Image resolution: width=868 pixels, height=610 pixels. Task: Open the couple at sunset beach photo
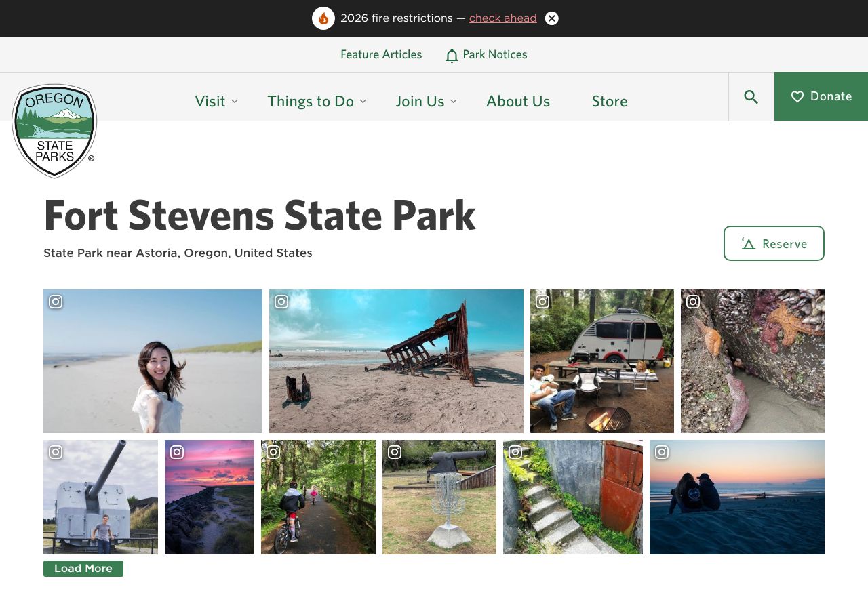(x=737, y=497)
